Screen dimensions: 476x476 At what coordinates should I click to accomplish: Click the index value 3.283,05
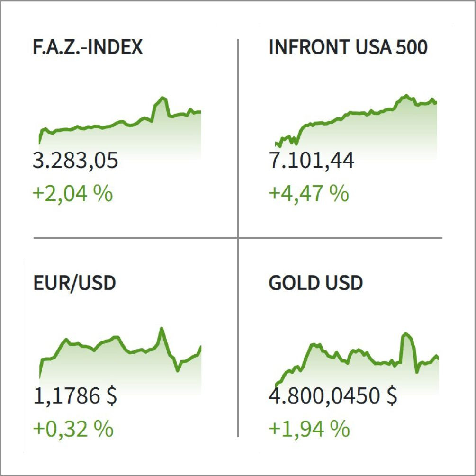[x=75, y=161]
